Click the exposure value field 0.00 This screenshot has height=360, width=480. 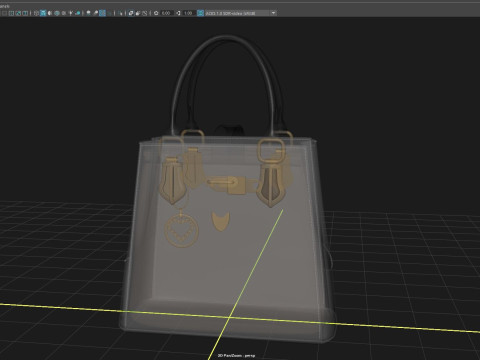166,13
